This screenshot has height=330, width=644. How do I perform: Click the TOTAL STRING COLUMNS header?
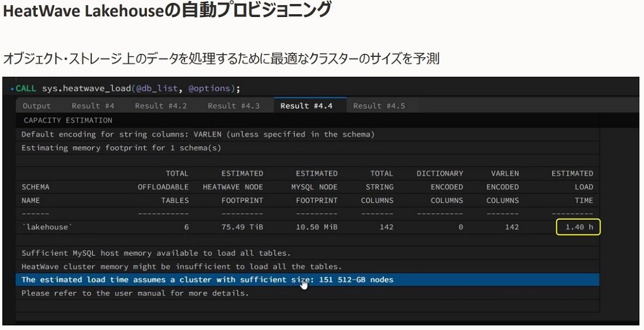pyautogui.click(x=377, y=187)
